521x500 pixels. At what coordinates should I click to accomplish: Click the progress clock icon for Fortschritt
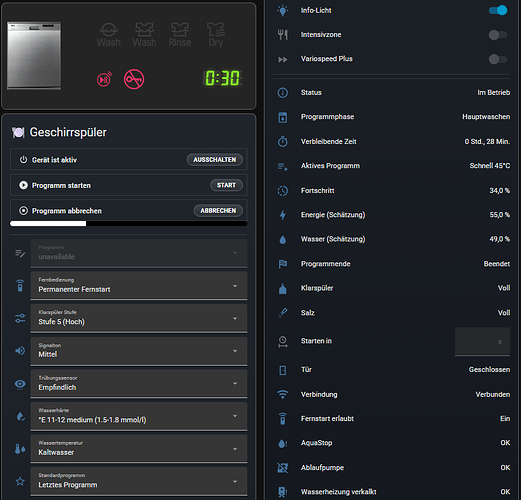[x=283, y=191]
